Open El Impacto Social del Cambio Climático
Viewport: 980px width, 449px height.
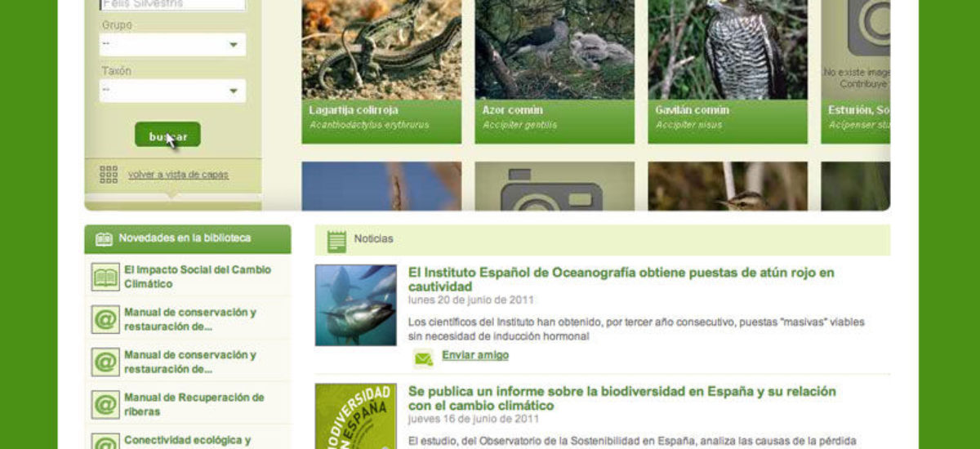click(198, 277)
